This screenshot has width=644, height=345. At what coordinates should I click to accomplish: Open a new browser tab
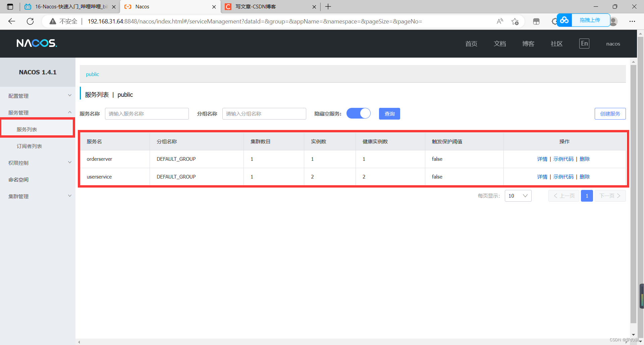click(x=328, y=7)
